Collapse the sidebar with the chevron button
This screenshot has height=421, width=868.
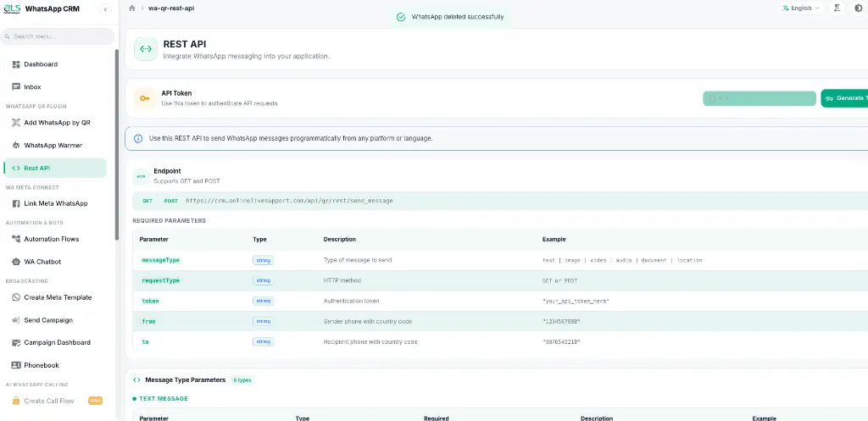105,9
